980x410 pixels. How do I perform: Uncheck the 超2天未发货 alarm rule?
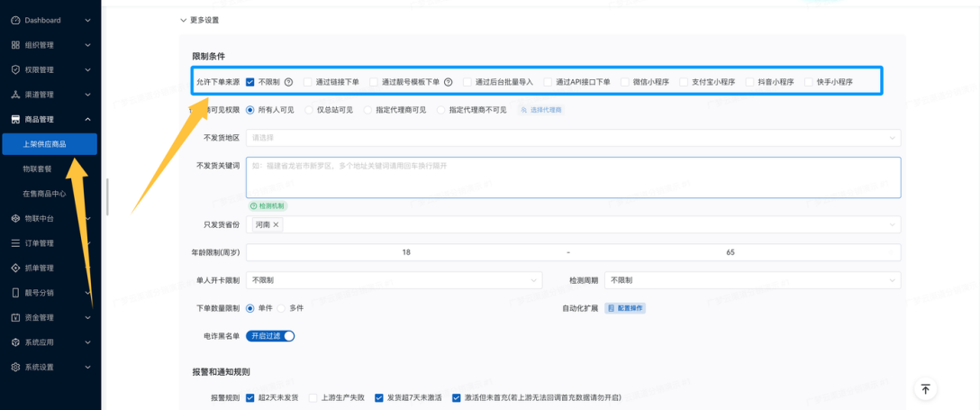(x=250, y=397)
